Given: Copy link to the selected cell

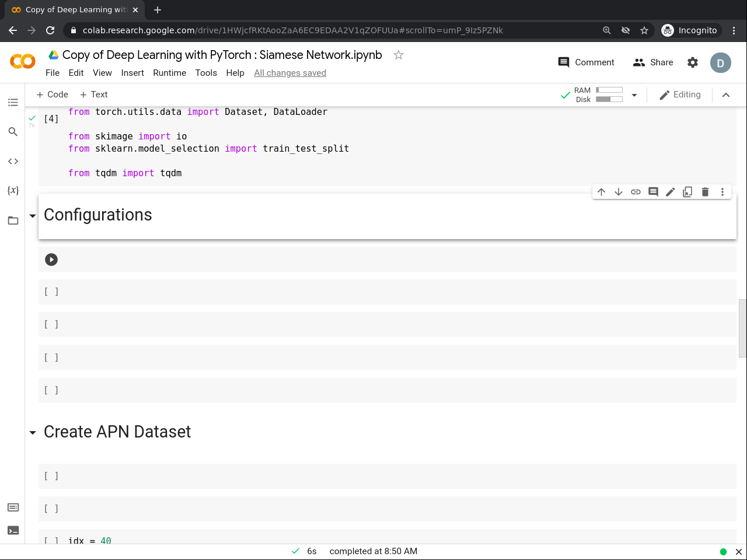Looking at the screenshot, I should click(636, 192).
